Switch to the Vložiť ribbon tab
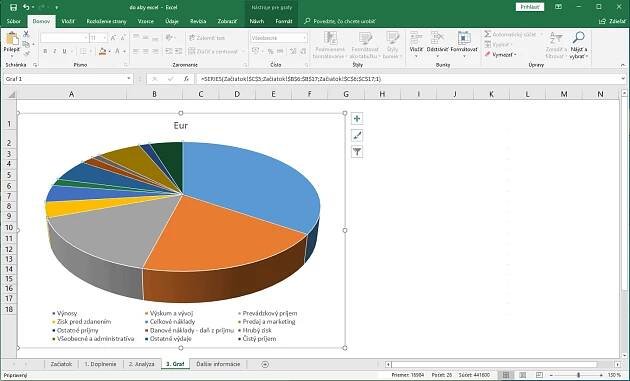Image resolution: width=630 pixels, height=381 pixels. 68,21
